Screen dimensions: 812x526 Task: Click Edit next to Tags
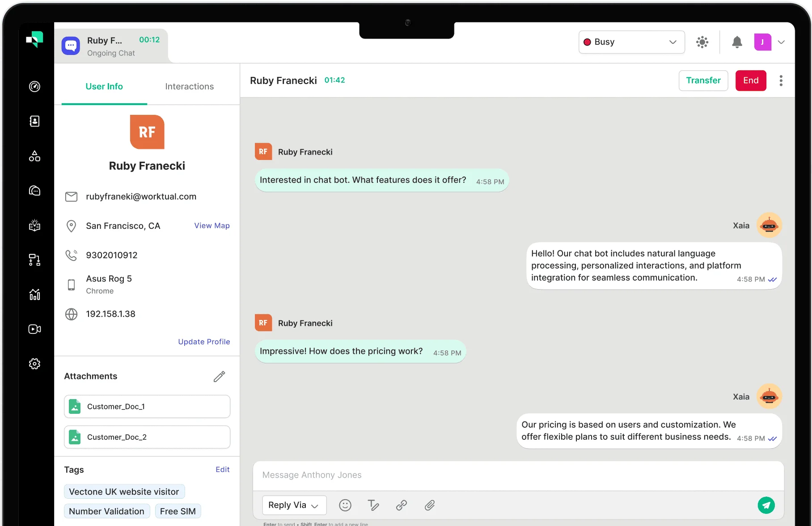[x=222, y=470]
